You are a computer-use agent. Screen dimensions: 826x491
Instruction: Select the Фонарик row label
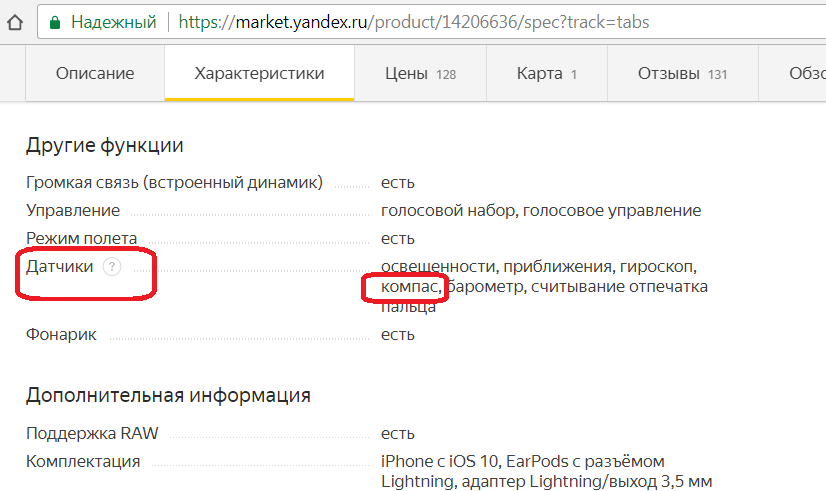(61, 334)
